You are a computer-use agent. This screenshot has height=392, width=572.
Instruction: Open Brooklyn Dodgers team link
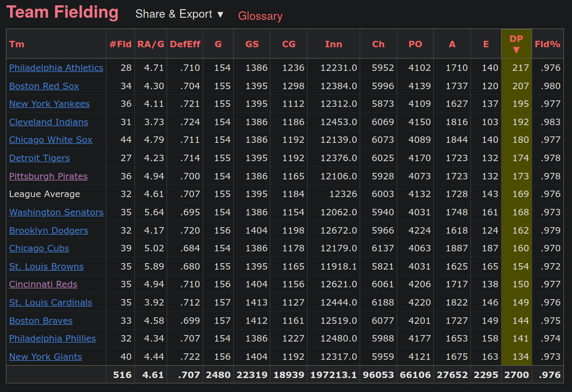pos(48,230)
